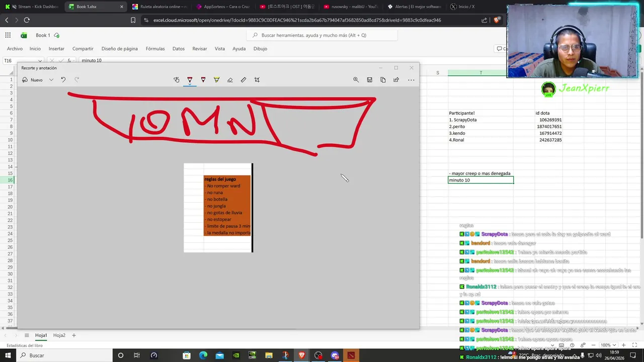
Task: Open the Vista tab
Action: click(x=220, y=49)
